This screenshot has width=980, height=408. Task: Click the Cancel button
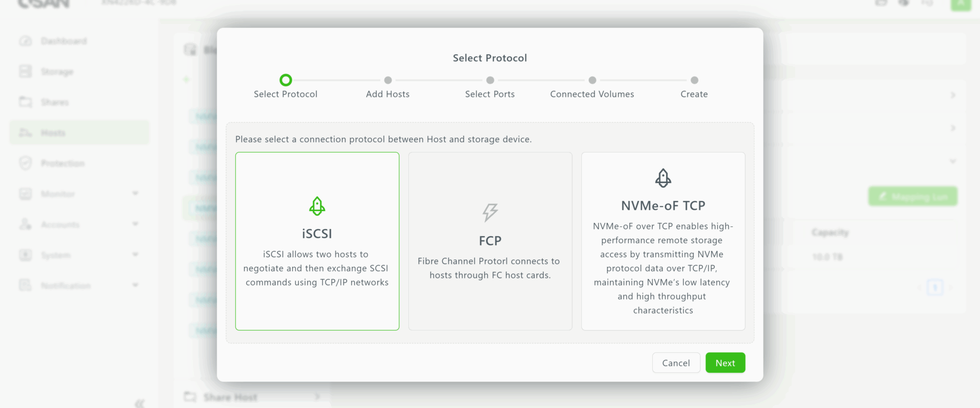click(x=676, y=363)
